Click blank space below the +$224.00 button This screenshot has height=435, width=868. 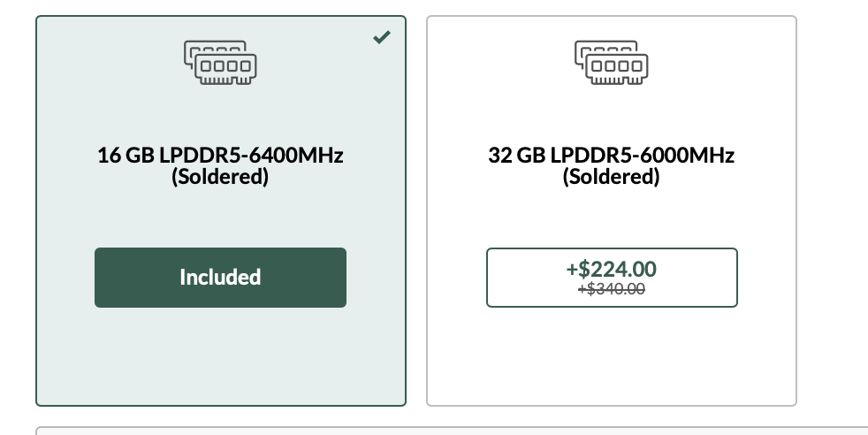(x=611, y=355)
